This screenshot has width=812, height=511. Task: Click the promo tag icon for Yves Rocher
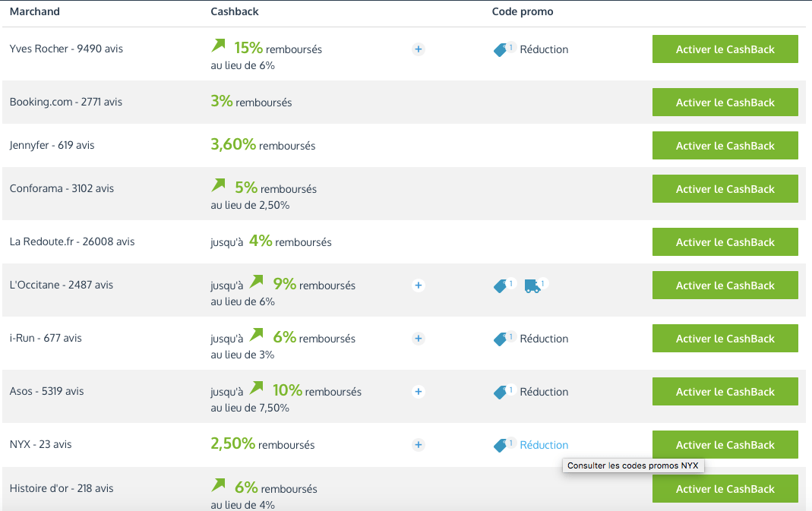[x=501, y=50]
